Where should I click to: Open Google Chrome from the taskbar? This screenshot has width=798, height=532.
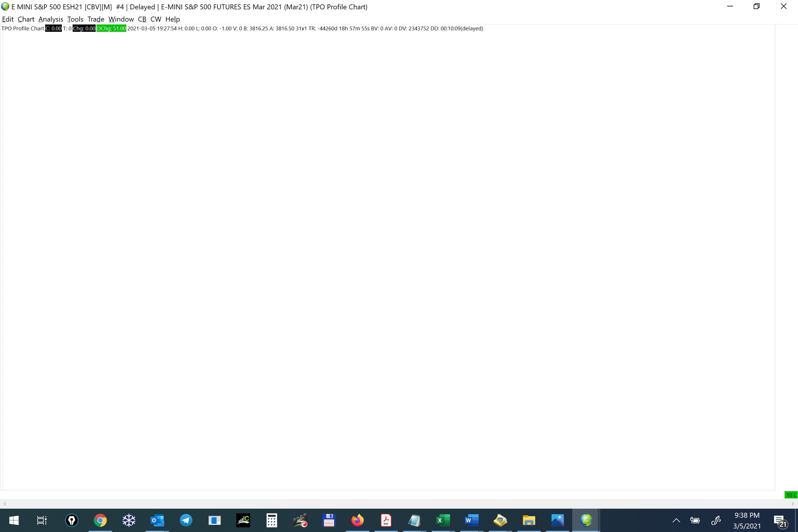tap(100, 520)
